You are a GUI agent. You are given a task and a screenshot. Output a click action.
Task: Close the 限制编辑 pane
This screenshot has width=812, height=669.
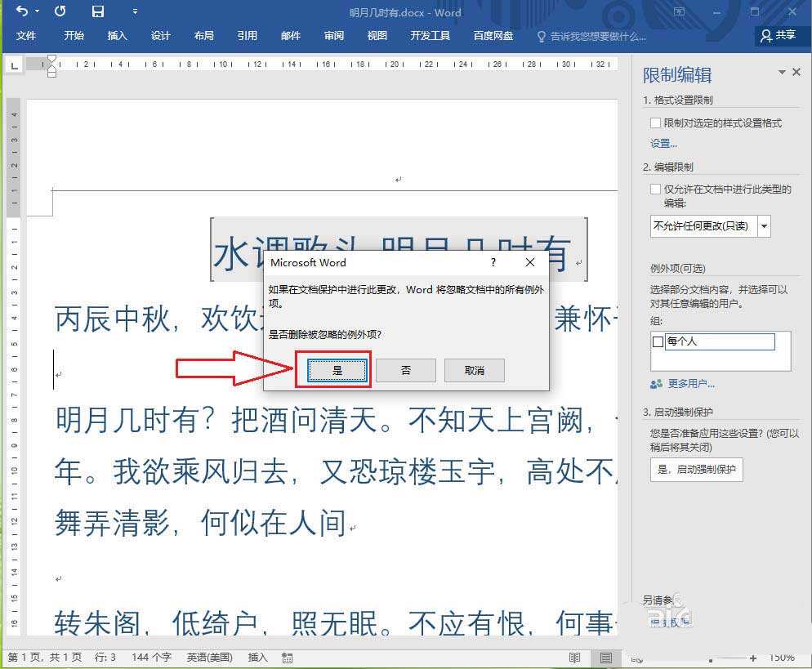point(796,72)
